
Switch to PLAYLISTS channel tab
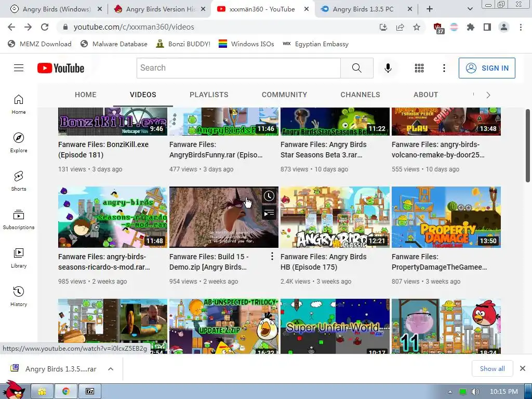click(x=209, y=95)
